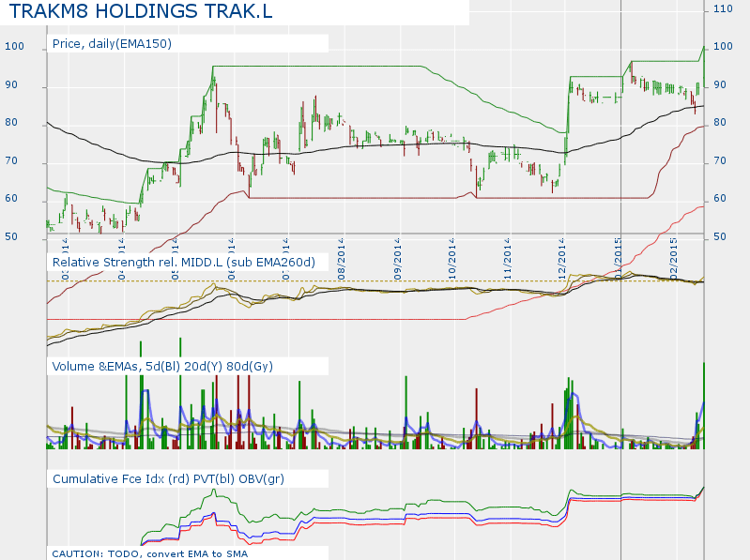
Task: Click the 50 value on the left price axis
Action: [11, 237]
